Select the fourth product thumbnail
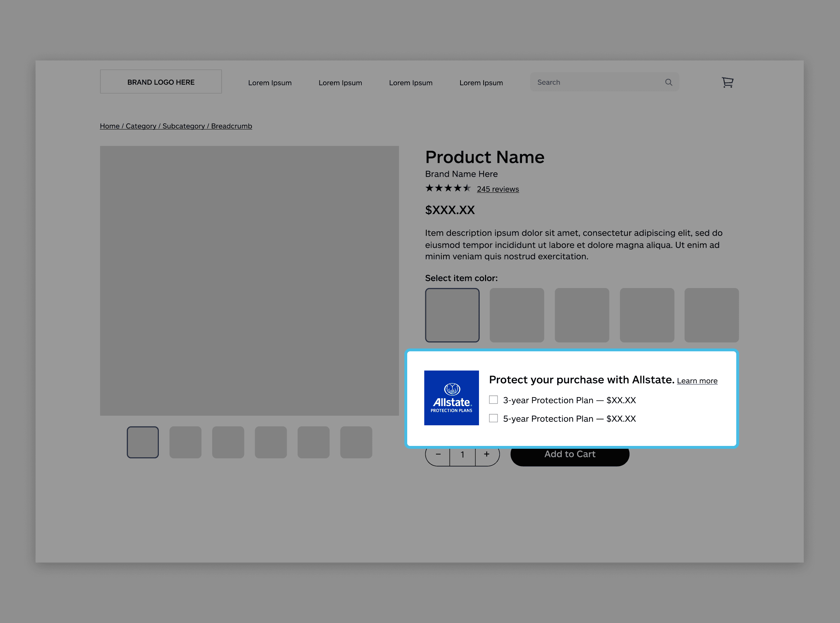Viewport: 840px width, 623px height. click(270, 442)
